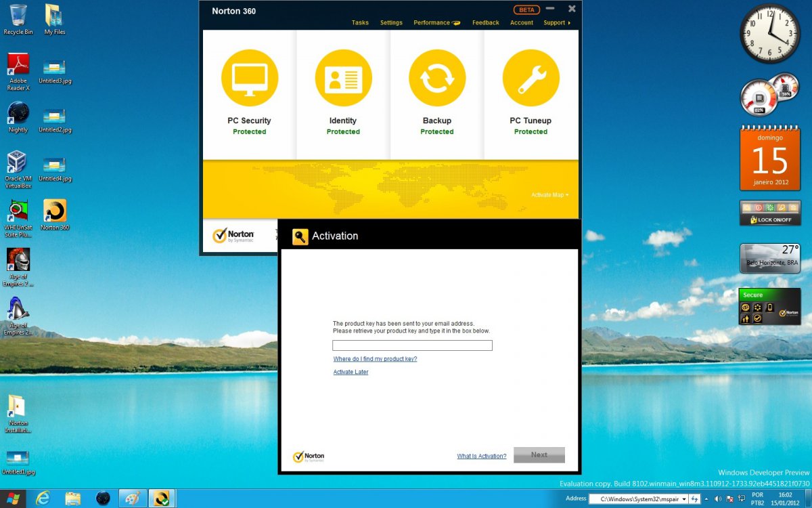Click the BETA badge in title bar
Viewport: 812px width, 508px height.
coord(525,9)
